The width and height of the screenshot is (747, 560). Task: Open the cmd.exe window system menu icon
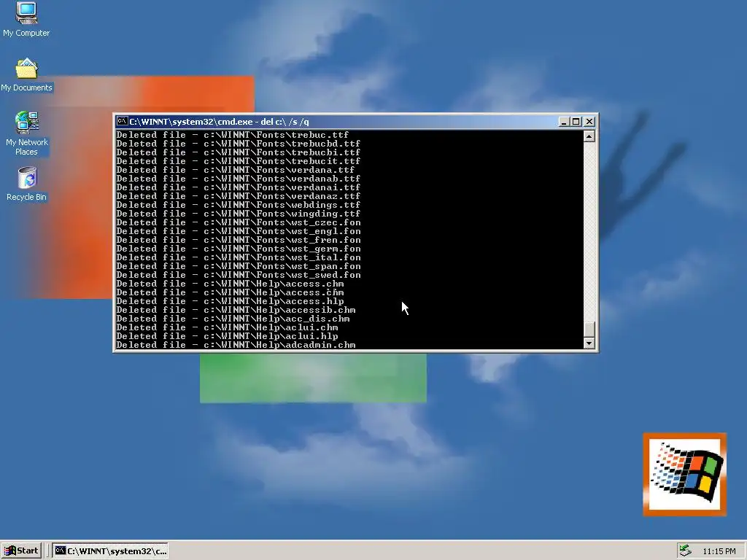coord(122,122)
